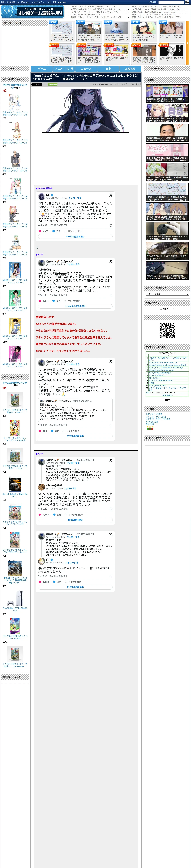
Task: Open the カテゴリを選択 dropdown
Action: tap(167, 294)
